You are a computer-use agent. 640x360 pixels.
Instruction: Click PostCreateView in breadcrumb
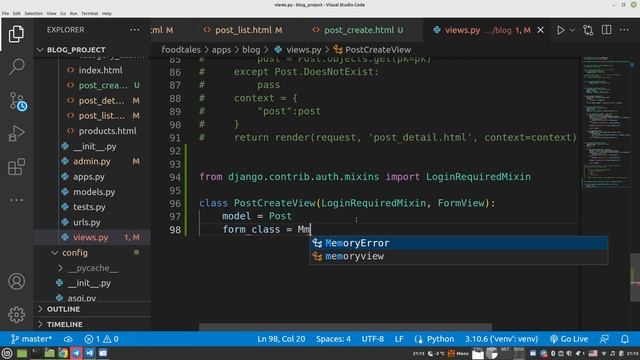point(378,50)
